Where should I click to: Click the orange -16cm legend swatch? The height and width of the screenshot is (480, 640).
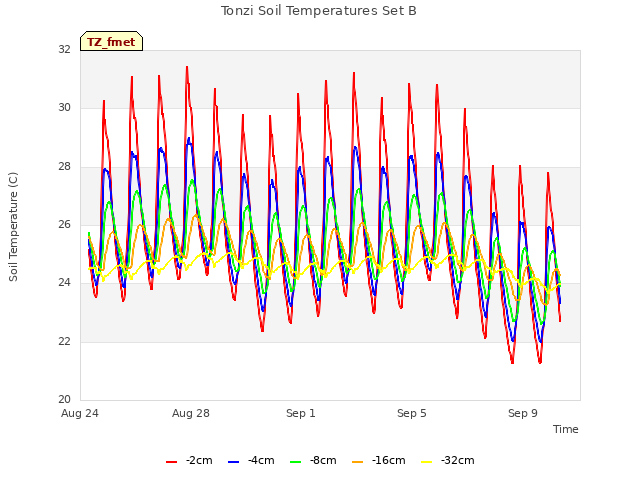pos(358,462)
